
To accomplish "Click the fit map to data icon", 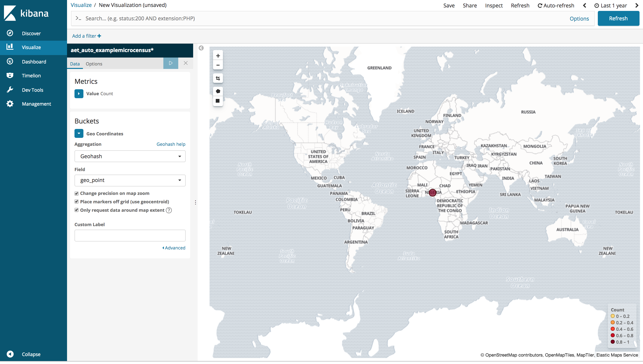I will pos(218,78).
